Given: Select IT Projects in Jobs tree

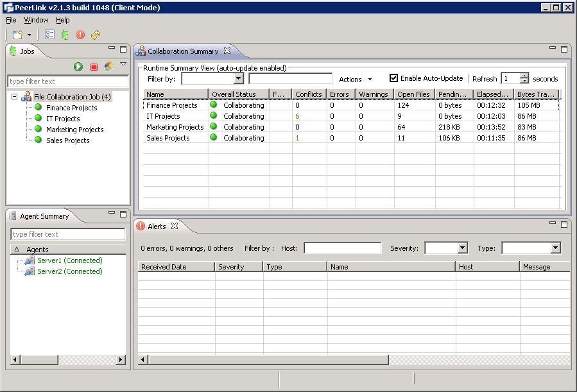Looking at the screenshot, I should (x=63, y=119).
